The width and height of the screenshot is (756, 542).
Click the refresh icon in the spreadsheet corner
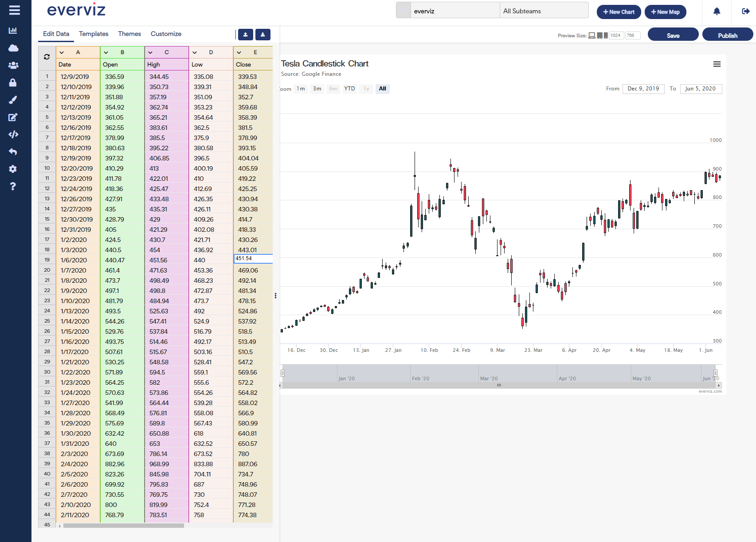[47, 56]
